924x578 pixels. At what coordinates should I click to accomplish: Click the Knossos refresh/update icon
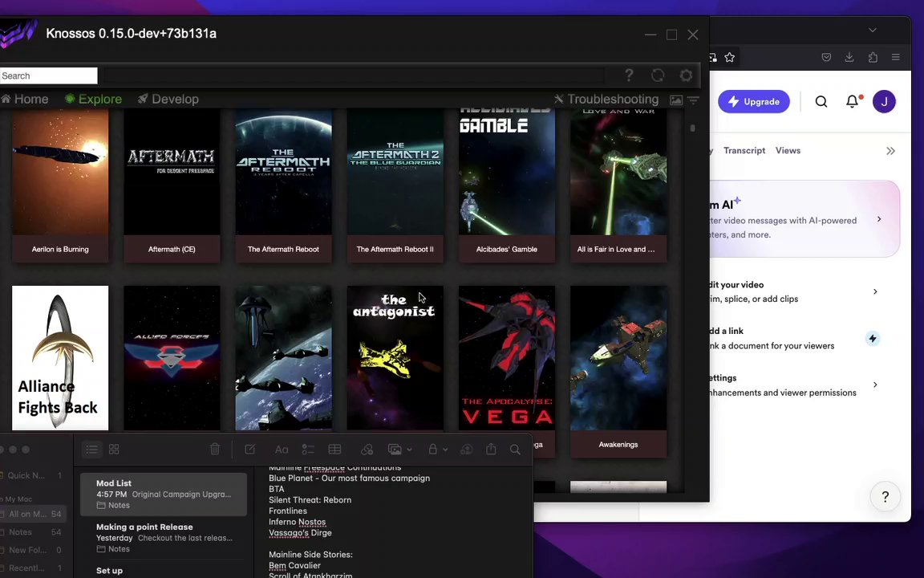(x=658, y=75)
